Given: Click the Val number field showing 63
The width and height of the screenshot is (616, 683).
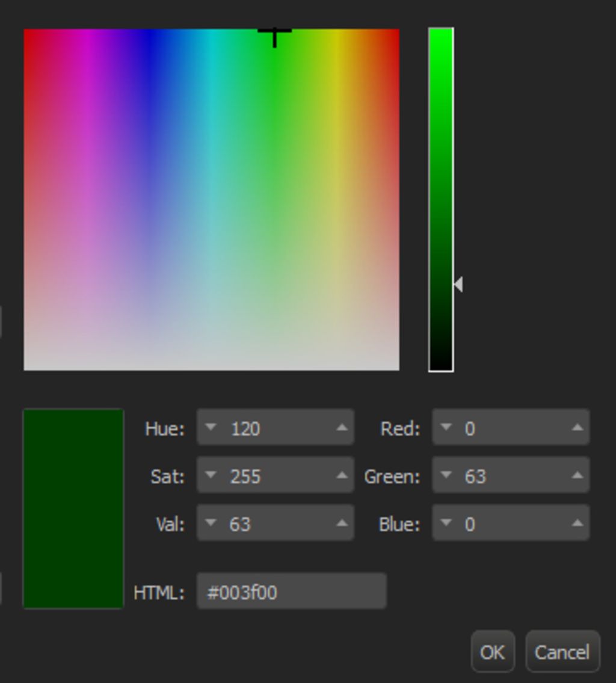Looking at the screenshot, I should [x=275, y=523].
